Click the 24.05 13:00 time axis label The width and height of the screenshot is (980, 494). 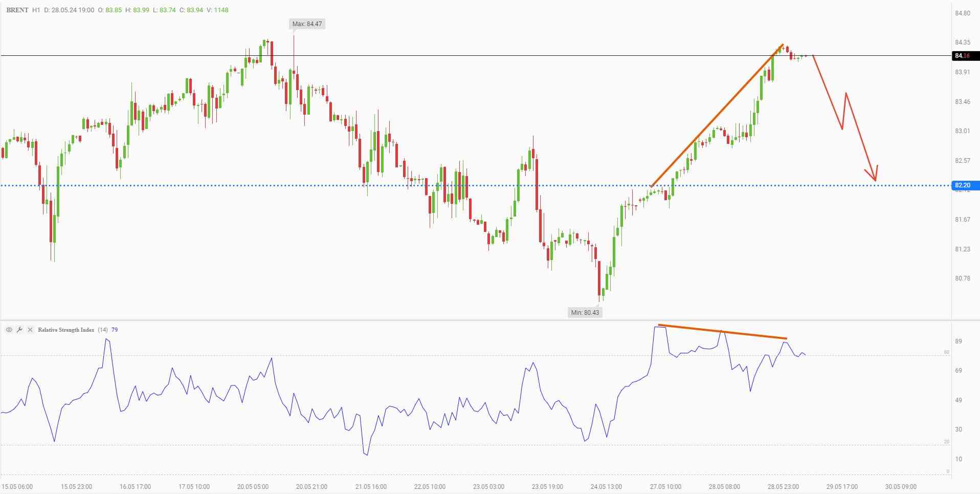pyautogui.click(x=606, y=487)
